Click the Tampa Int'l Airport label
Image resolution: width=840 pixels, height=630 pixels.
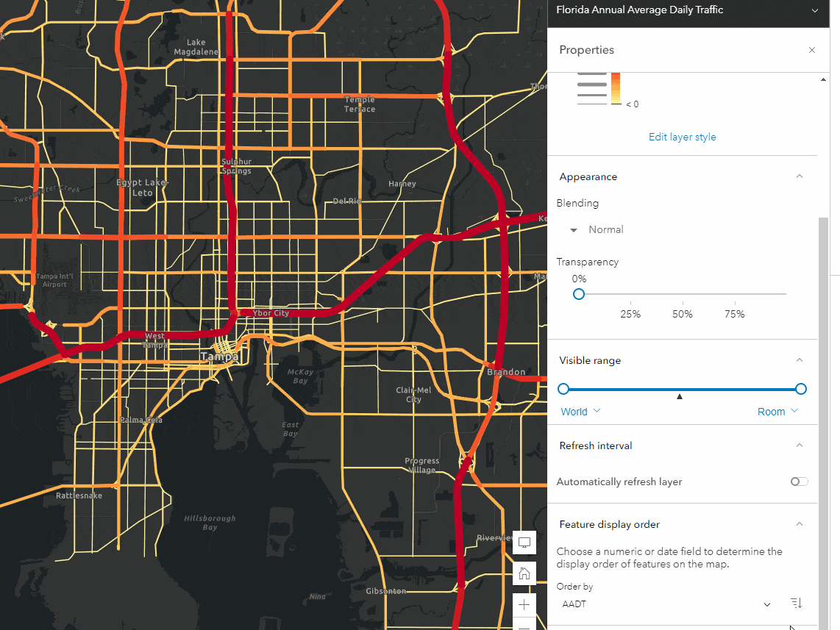(x=54, y=281)
